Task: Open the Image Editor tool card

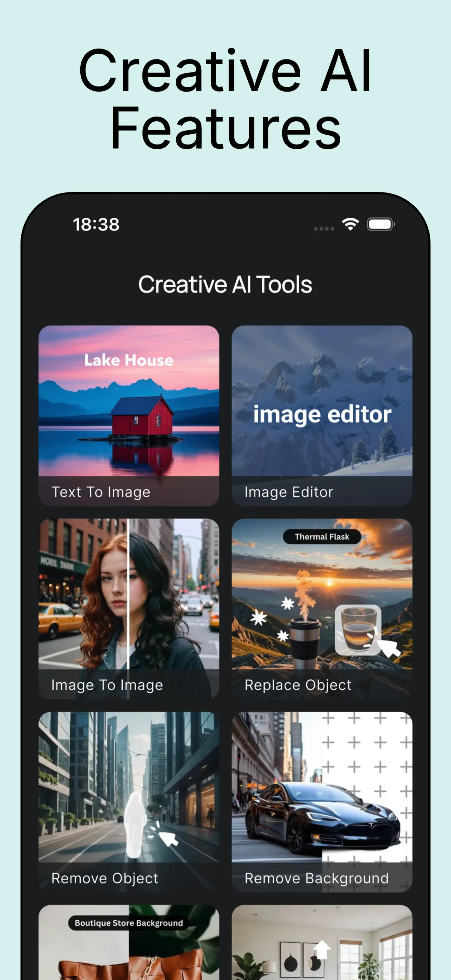Action: click(x=322, y=416)
